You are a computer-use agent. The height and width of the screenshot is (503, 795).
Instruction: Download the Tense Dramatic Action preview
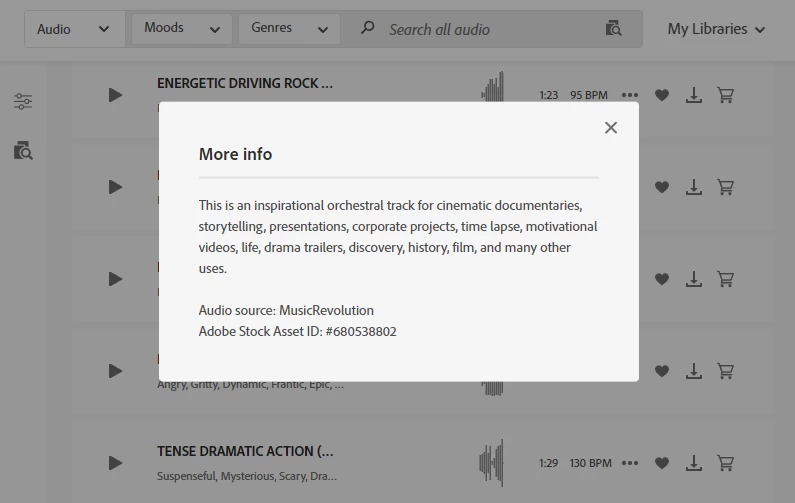[693, 463]
